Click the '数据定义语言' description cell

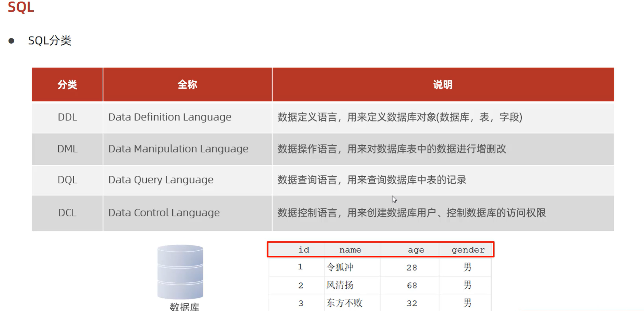click(x=443, y=117)
